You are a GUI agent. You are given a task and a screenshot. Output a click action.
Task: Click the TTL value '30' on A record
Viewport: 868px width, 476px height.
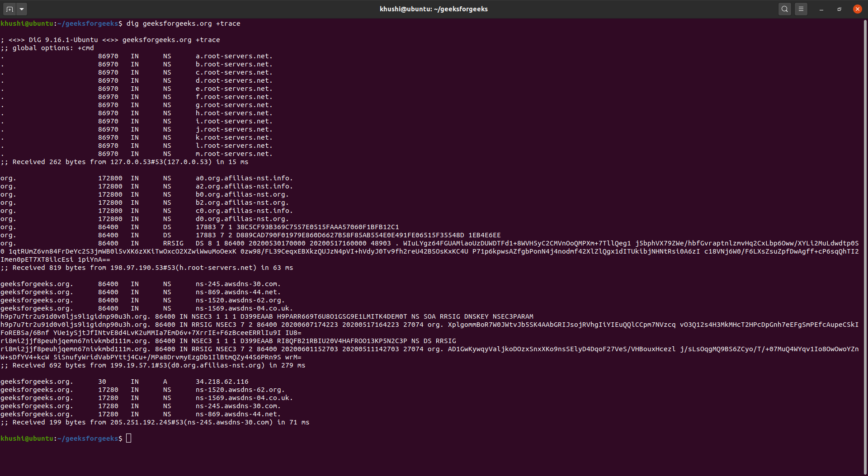tap(102, 382)
